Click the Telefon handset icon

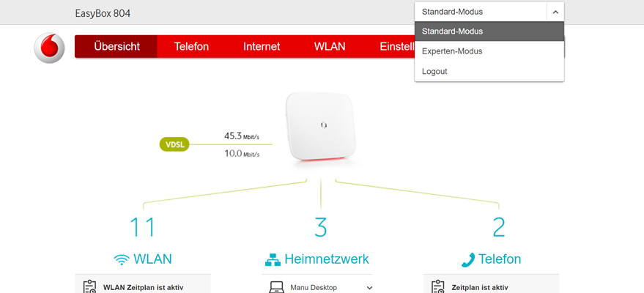coord(468,260)
